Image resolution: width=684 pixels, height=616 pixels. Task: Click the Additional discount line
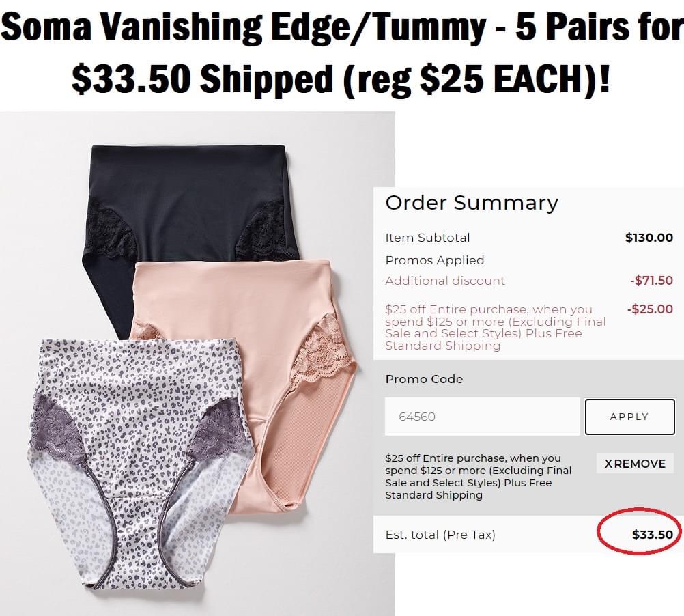(445, 281)
